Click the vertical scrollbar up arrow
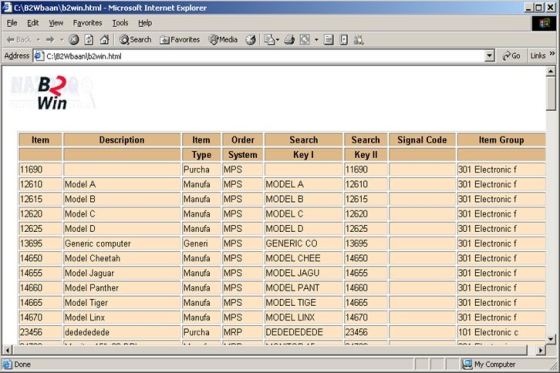The width and height of the screenshot is (560, 373). coord(551,71)
